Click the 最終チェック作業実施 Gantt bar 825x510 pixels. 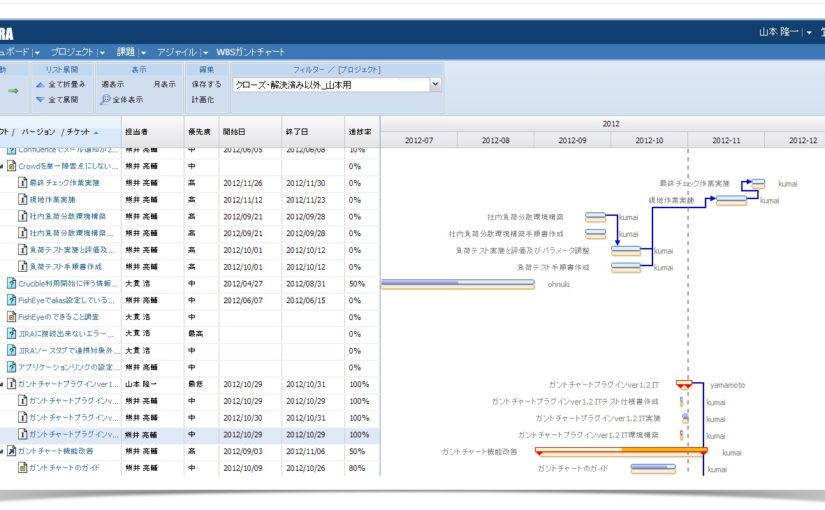click(758, 183)
